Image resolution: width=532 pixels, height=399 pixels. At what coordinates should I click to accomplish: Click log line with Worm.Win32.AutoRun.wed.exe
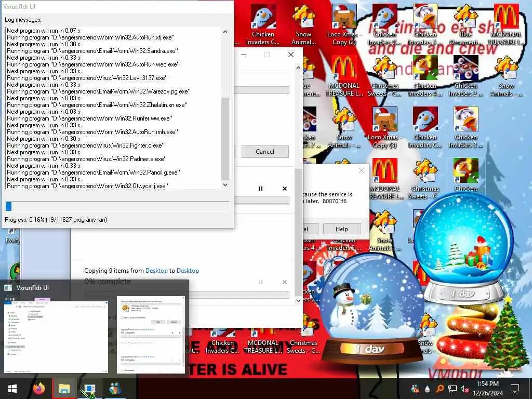click(94, 64)
